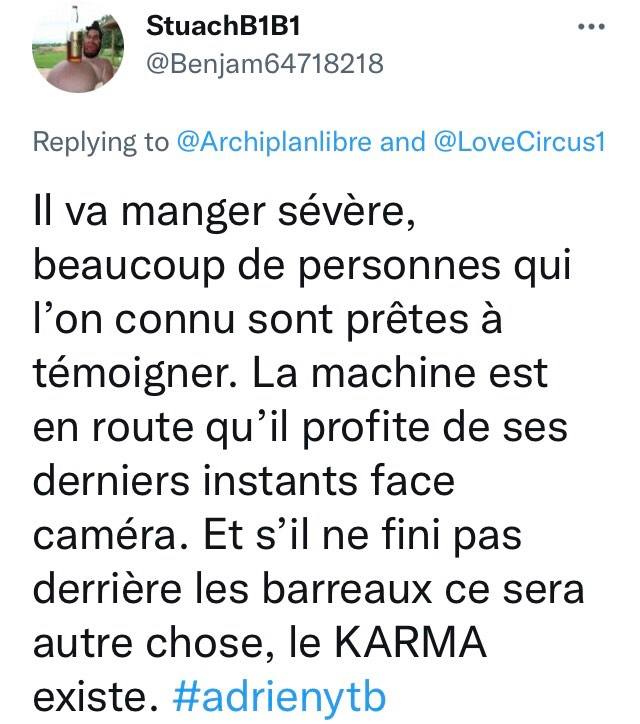The image size is (640, 724).
Task: Click the @Benjam64718218 handle
Action: (265, 63)
